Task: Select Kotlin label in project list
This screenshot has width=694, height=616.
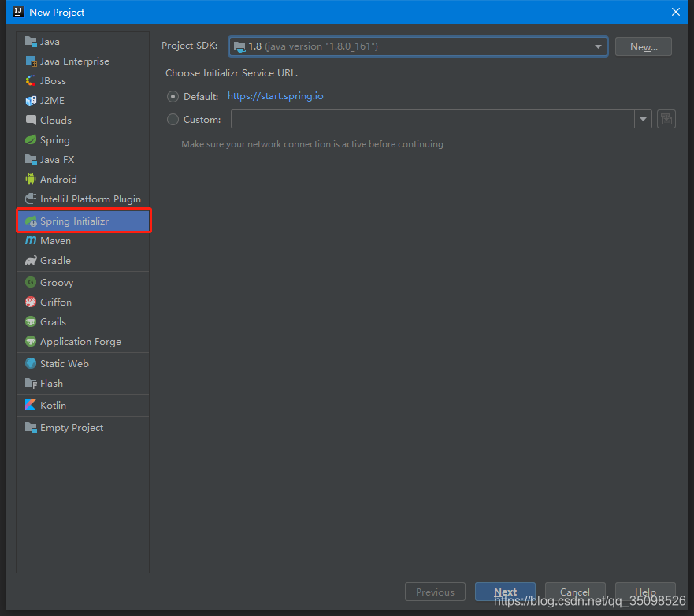Action: pyautogui.click(x=53, y=406)
